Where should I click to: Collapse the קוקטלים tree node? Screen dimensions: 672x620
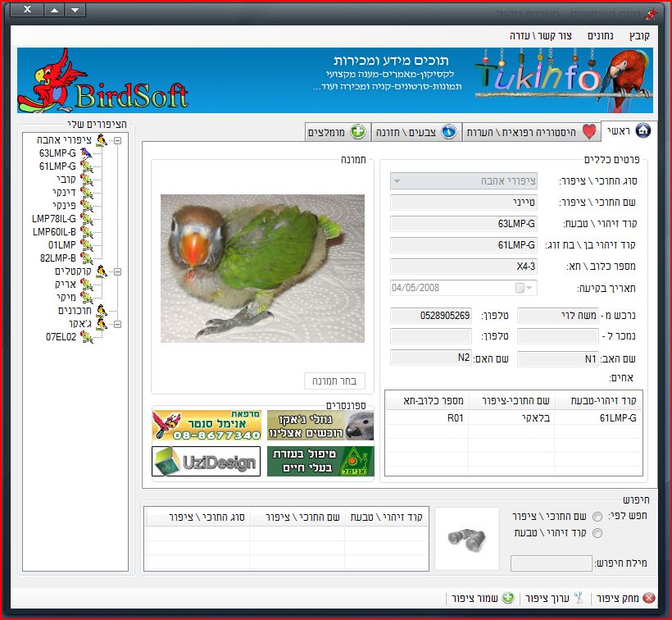118,271
